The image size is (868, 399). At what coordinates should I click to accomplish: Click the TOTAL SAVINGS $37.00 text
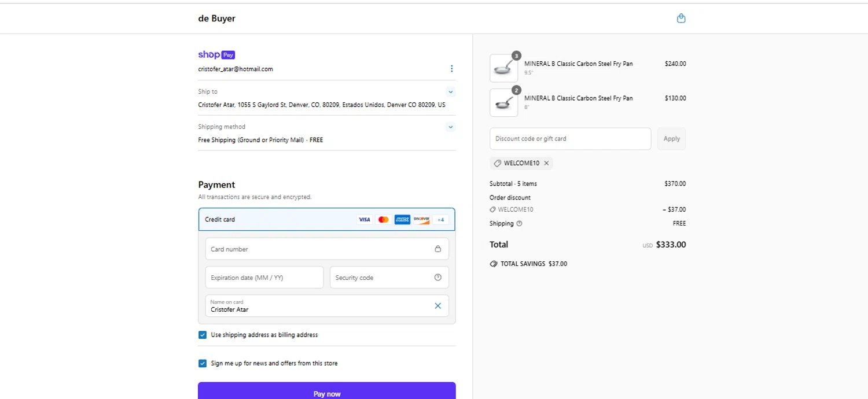534,264
